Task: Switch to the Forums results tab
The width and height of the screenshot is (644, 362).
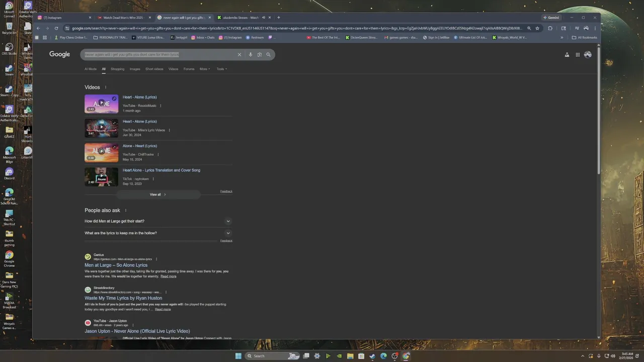Action: coord(189,69)
